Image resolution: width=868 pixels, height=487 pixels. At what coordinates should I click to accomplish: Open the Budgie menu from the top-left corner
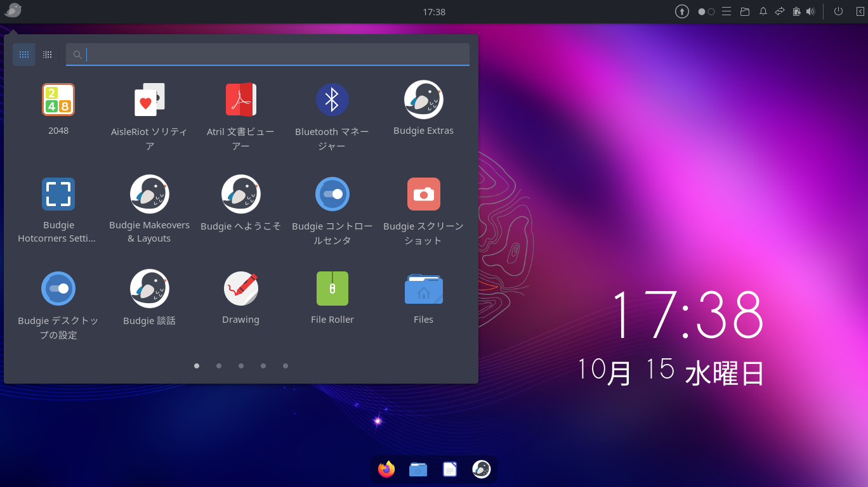[x=12, y=11]
